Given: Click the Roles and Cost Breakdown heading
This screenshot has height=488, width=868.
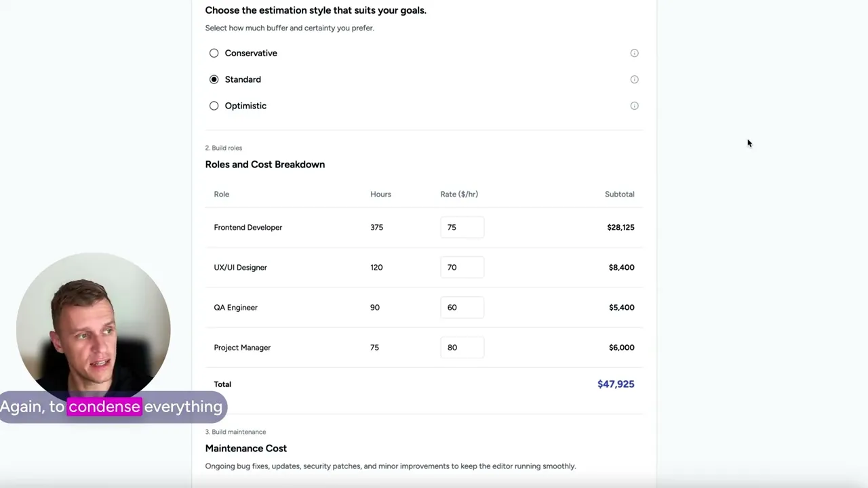Looking at the screenshot, I should point(265,164).
